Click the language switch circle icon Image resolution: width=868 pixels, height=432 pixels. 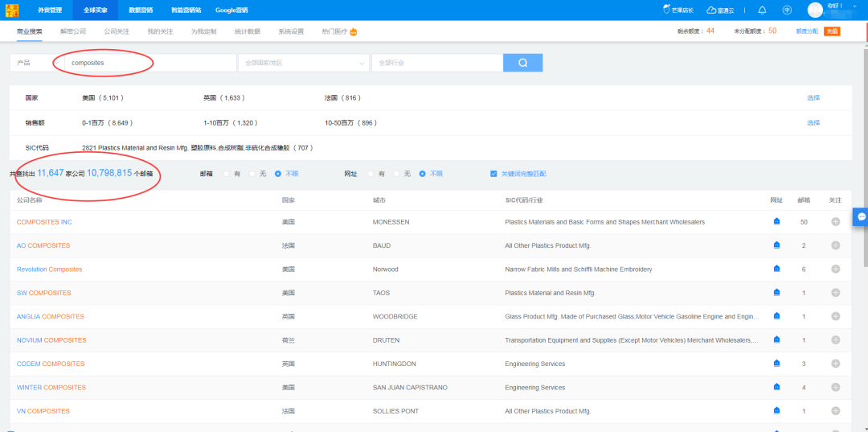pos(787,10)
